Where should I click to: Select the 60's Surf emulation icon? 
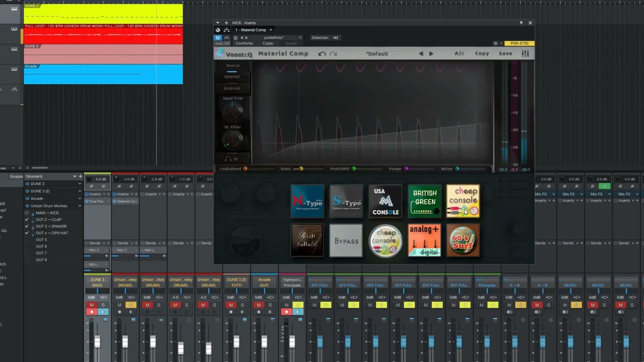click(463, 240)
